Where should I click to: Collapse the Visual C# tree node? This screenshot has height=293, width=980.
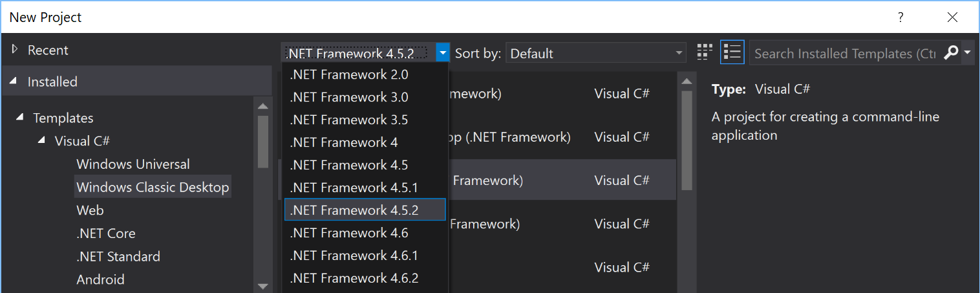[42, 140]
